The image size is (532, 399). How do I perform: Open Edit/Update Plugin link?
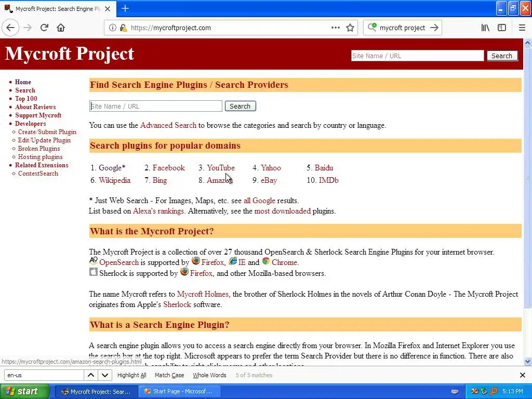tap(44, 140)
